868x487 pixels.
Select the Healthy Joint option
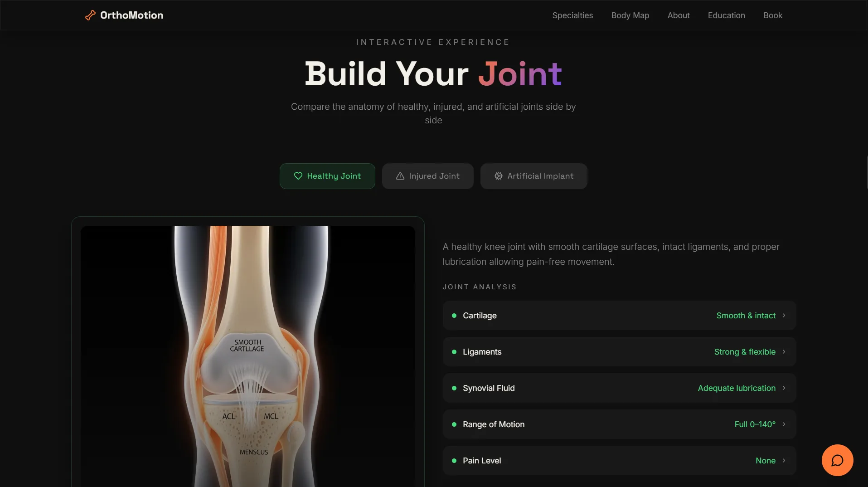327,176
